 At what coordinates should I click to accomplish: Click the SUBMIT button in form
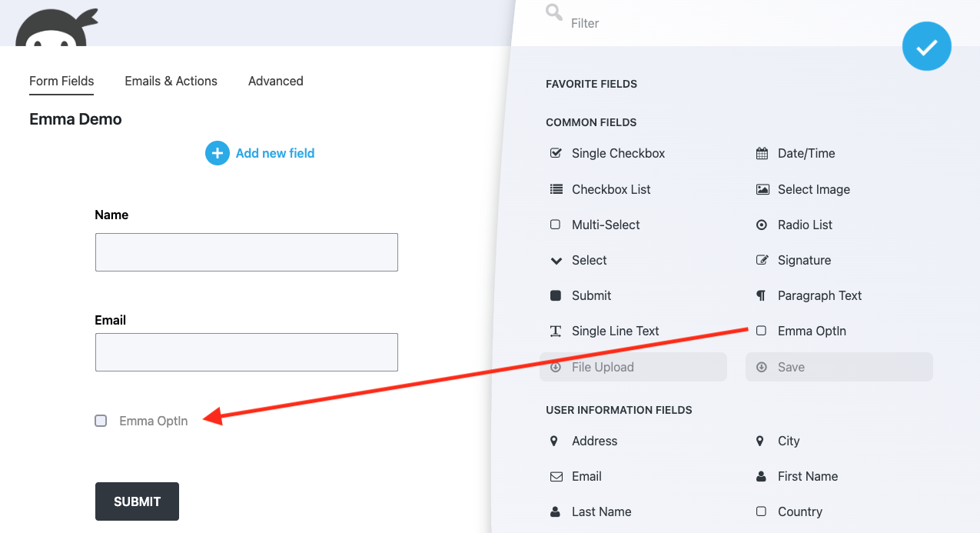coord(137,501)
